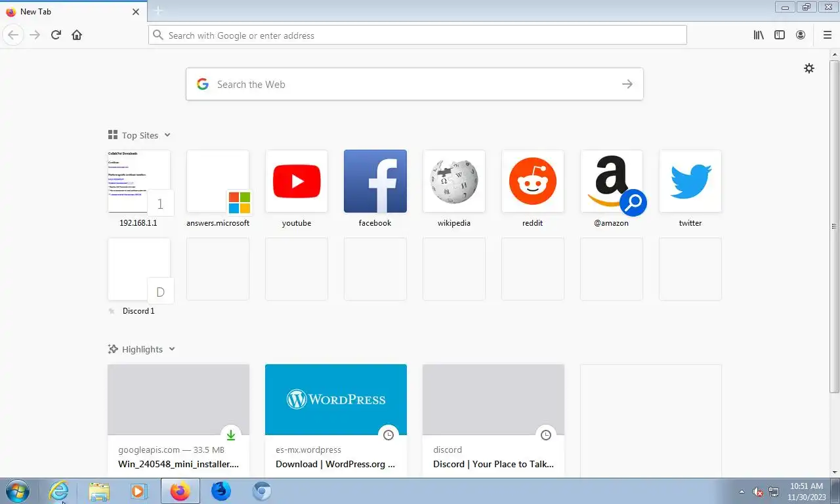Image resolution: width=840 pixels, height=504 pixels.
Task: Focus the address bar field
Action: coord(417,35)
